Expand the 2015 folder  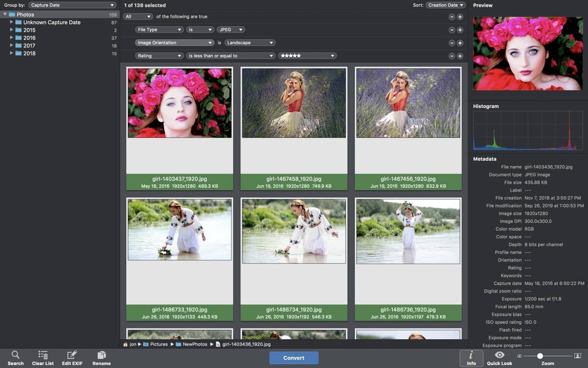pyautogui.click(x=11, y=30)
